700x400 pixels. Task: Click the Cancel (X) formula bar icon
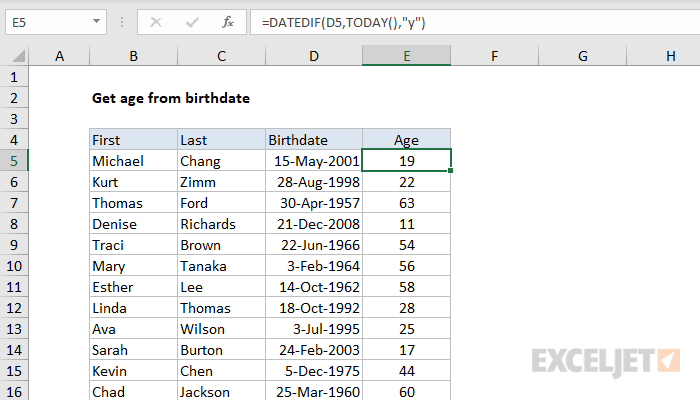[x=156, y=22]
